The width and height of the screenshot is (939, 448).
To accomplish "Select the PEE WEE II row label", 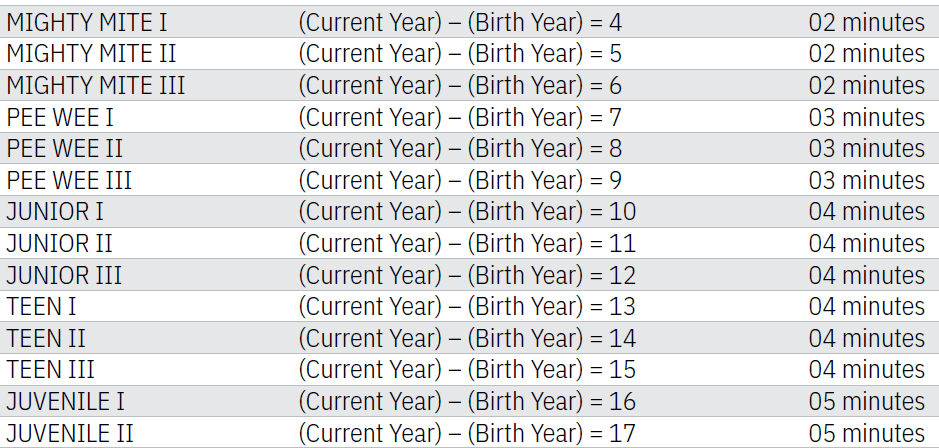I will [x=65, y=149].
